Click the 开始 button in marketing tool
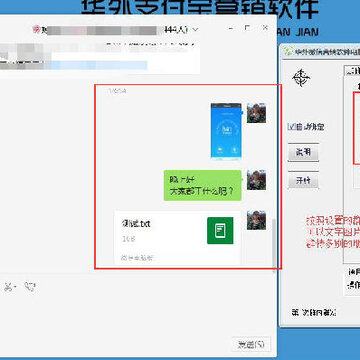 (303, 180)
